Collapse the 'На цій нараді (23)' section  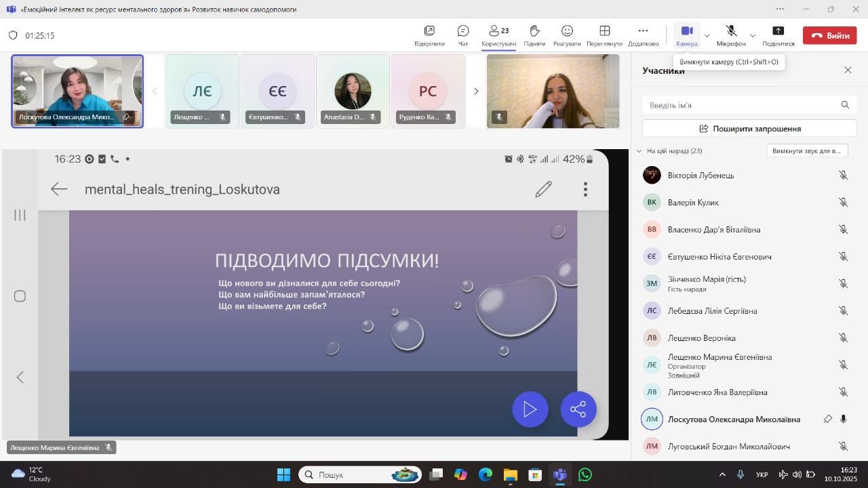(x=639, y=151)
